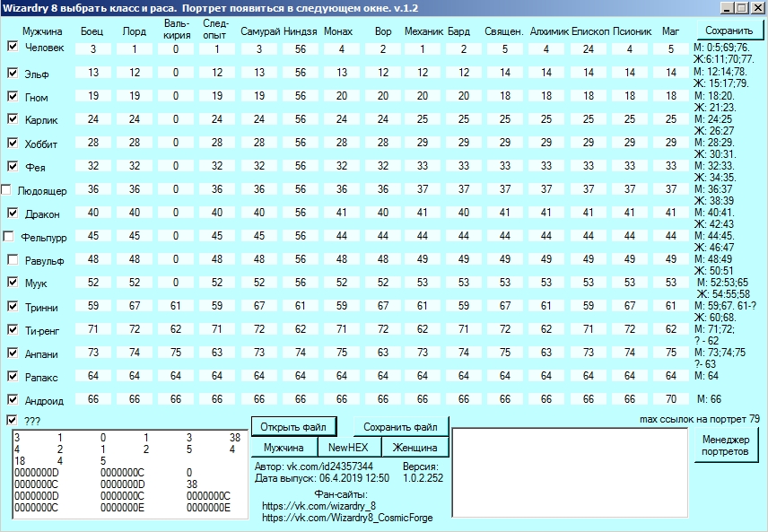
Task: Click the Маг field in Андроид row
Action: point(670,398)
